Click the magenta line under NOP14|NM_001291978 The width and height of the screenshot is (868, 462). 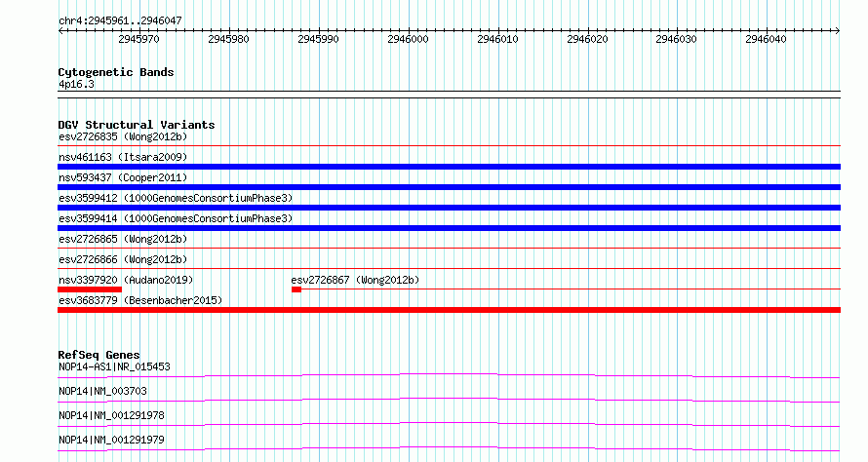tap(449, 424)
